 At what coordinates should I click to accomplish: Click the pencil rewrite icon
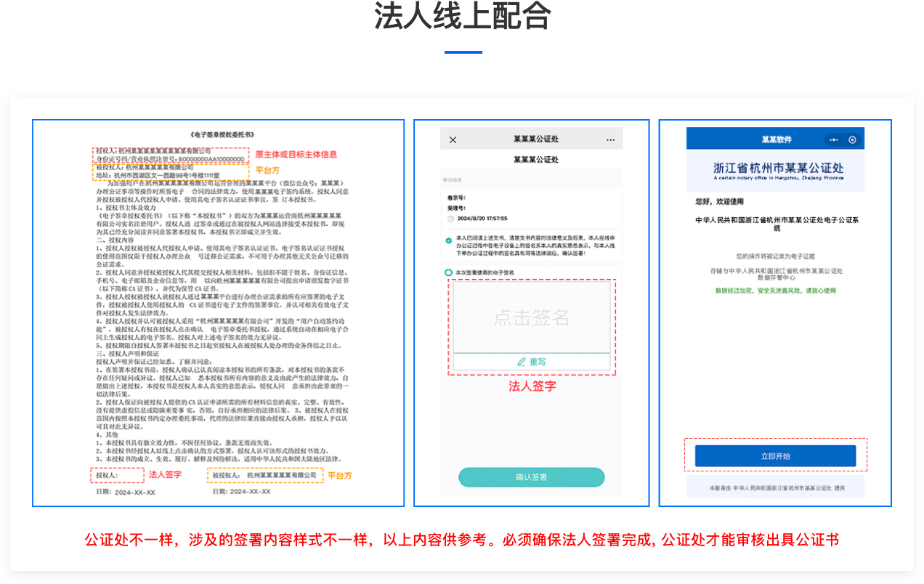pyautogui.click(x=521, y=362)
